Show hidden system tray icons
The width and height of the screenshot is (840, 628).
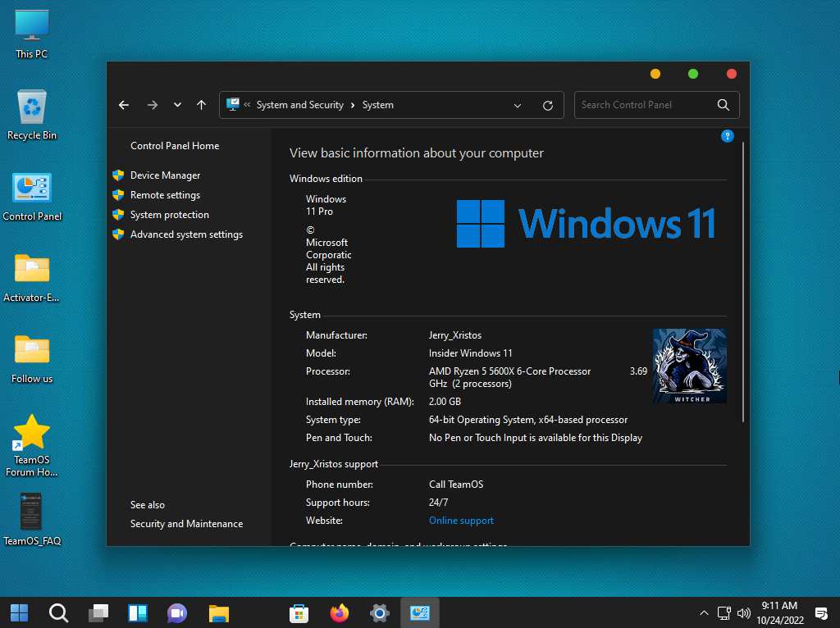704,612
